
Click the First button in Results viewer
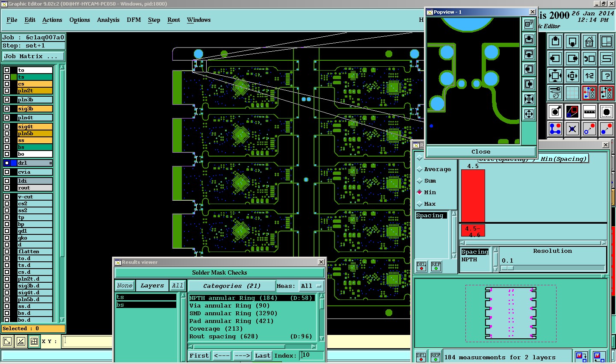tap(199, 355)
